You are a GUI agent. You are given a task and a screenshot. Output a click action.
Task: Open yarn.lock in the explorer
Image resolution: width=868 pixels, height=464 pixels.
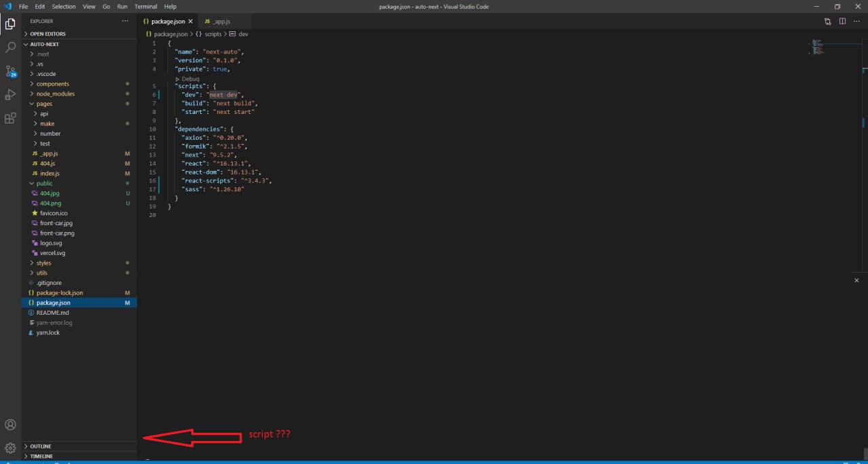click(79, 332)
